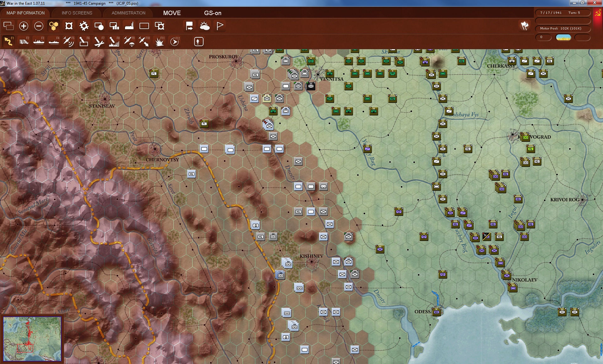Click the Proskurov city marker

[236, 62]
